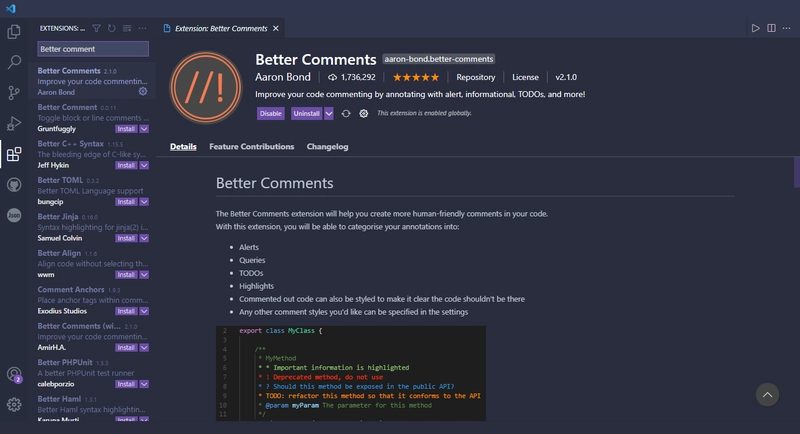Switch to the Changelog tab

click(328, 147)
